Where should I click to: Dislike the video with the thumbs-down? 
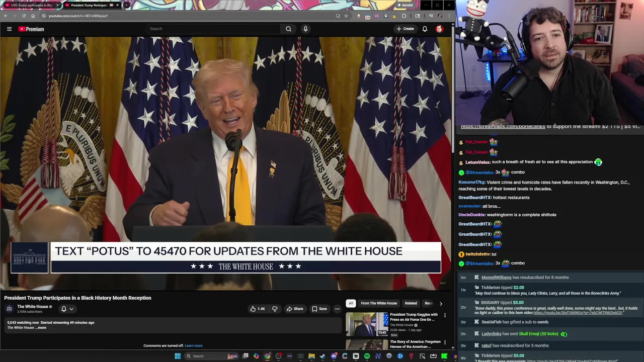pyautogui.click(x=275, y=309)
